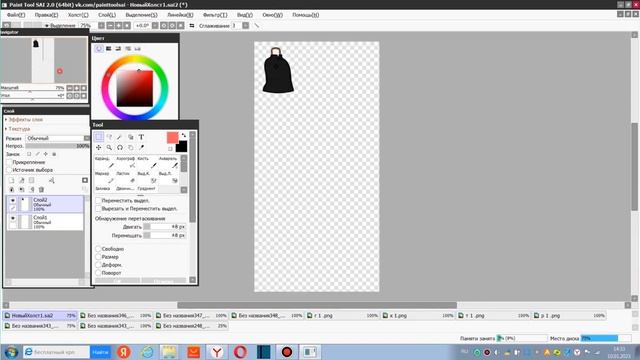Select the Zoom magnifier tool

tap(109, 147)
